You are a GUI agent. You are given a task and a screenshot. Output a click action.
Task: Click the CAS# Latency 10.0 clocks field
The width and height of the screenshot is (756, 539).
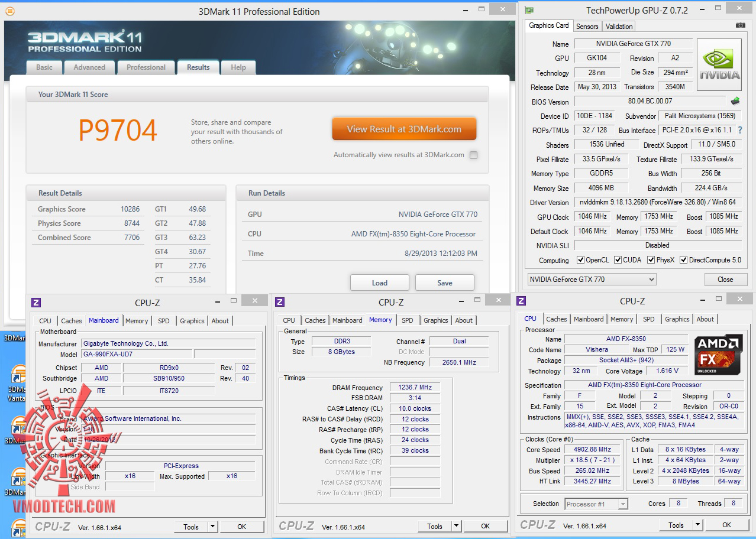point(415,408)
